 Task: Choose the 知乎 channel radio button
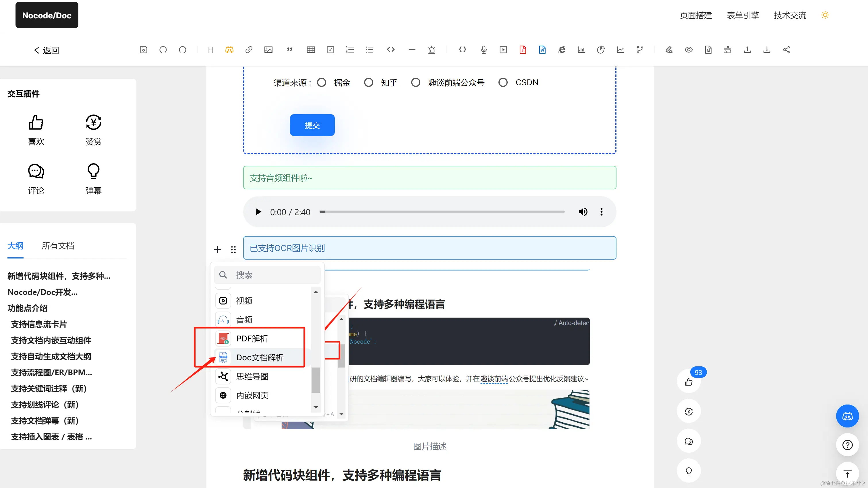pyautogui.click(x=369, y=83)
